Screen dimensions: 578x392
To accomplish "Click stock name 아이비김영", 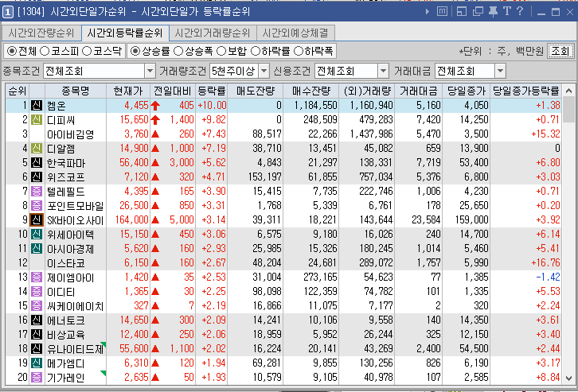I will (70, 134).
